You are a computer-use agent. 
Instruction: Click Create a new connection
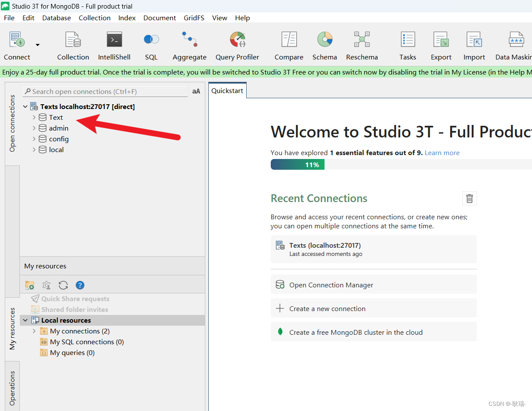pos(374,308)
